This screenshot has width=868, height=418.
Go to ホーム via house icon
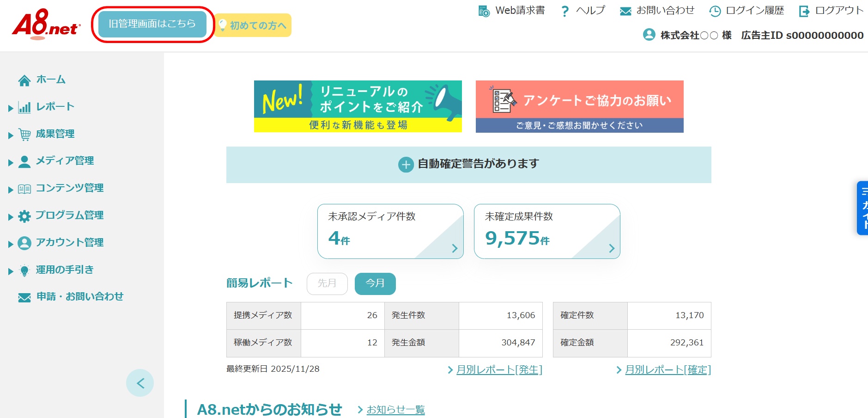[24, 80]
